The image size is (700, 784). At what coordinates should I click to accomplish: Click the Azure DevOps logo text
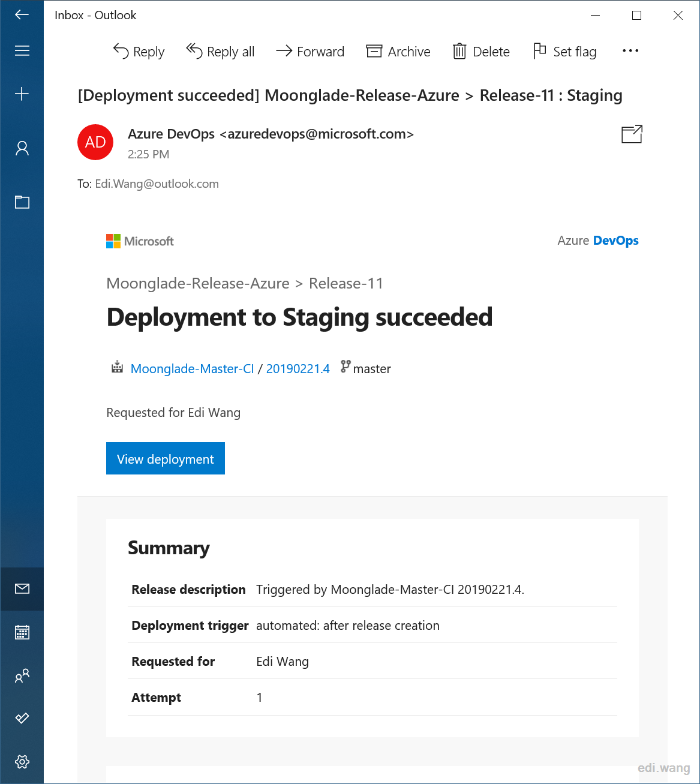click(598, 241)
